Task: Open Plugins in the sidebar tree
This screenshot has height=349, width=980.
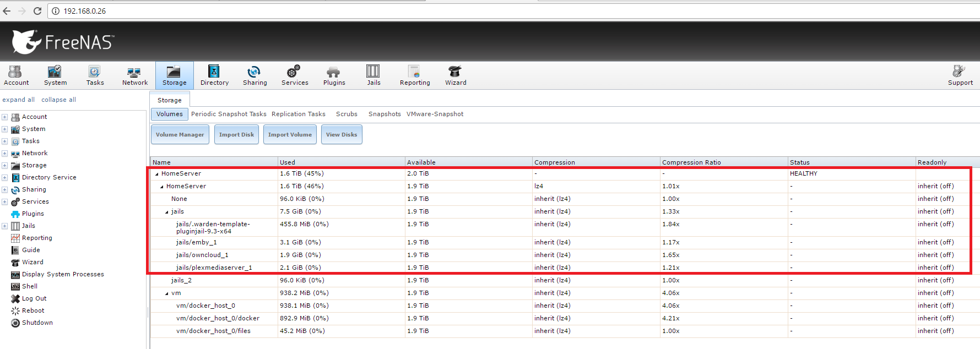Action: 33,214
